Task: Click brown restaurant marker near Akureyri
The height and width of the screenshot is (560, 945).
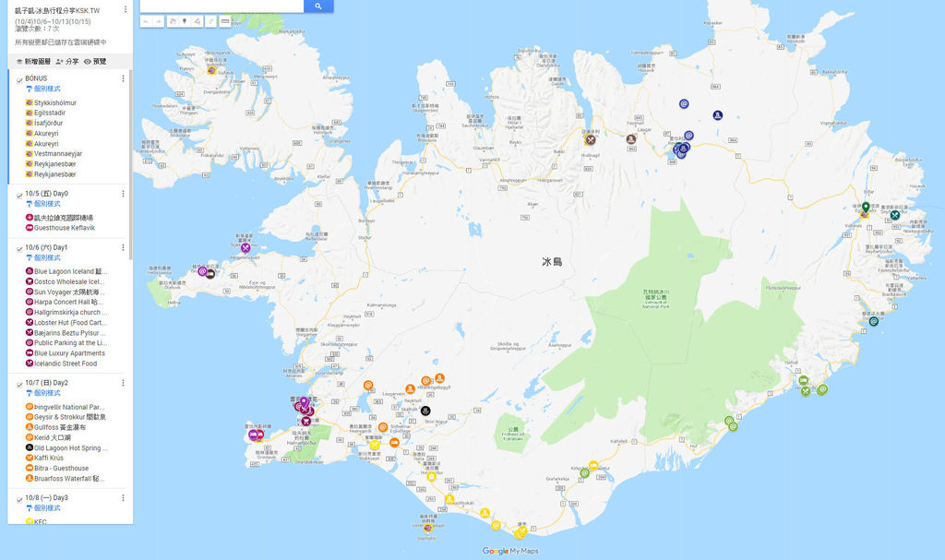Action: pos(590,140)
